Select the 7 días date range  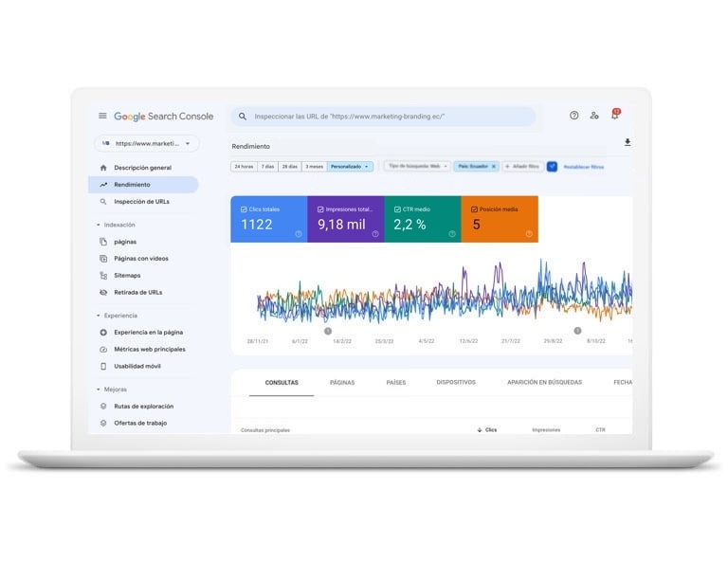coord(267,166)
